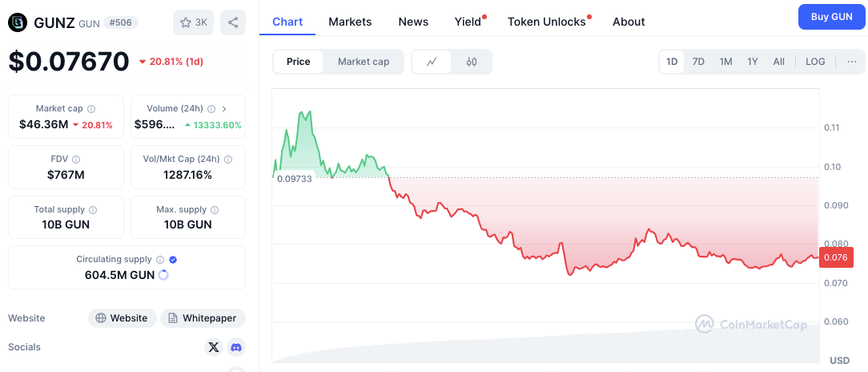
Task: Expand Volume (24h) details chevron
Action: point(225,109)
